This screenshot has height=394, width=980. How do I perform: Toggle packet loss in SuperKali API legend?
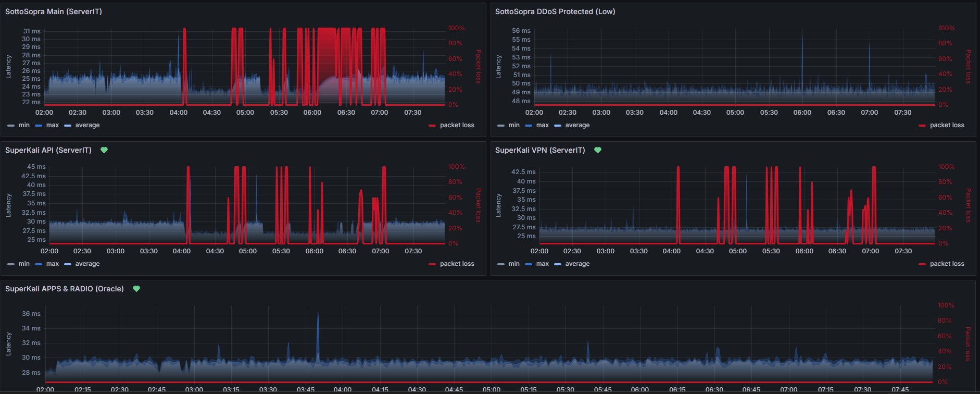457,264
